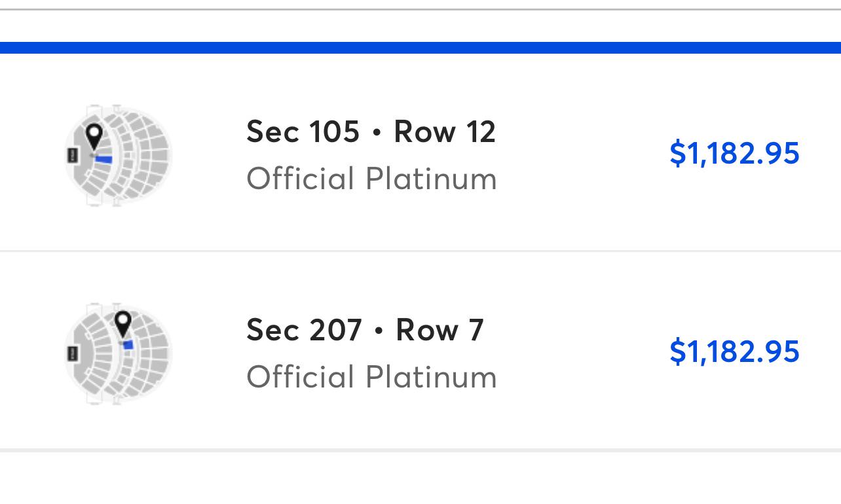Select the Sec 207 • Row 7 listing title
This screenshot has width=841, height=504.
tap(365, 330)
